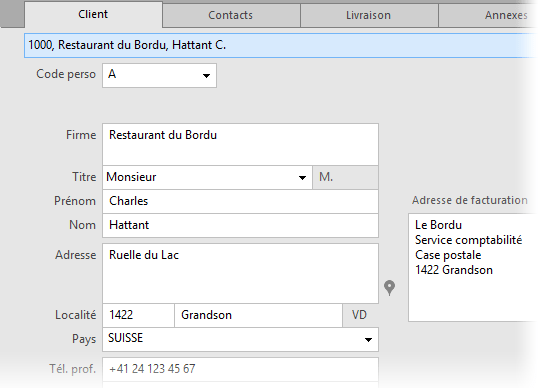540x388 pixels.
Task: Click the postal code field 1422
Action: (x=138, y=315)
